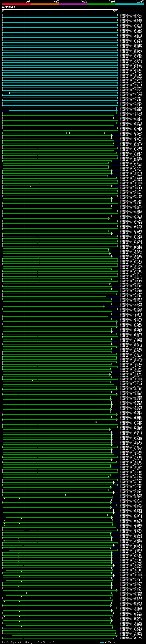Viewport: 146px width, 644px height.
Task: Choose the entry UniRef100_A8JIU5
Action: click(x=131, y=110)
